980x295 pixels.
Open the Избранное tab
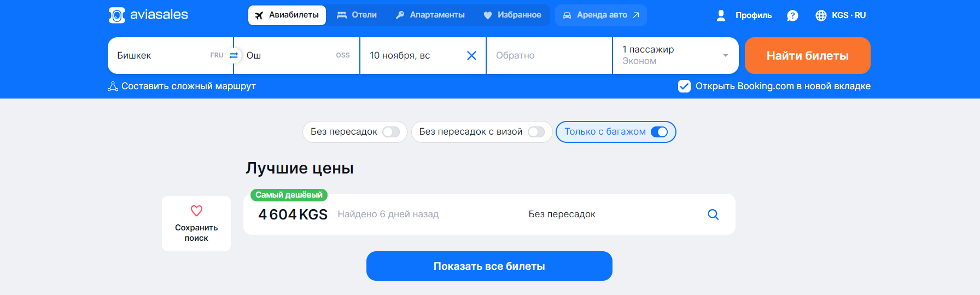point(512,15)
